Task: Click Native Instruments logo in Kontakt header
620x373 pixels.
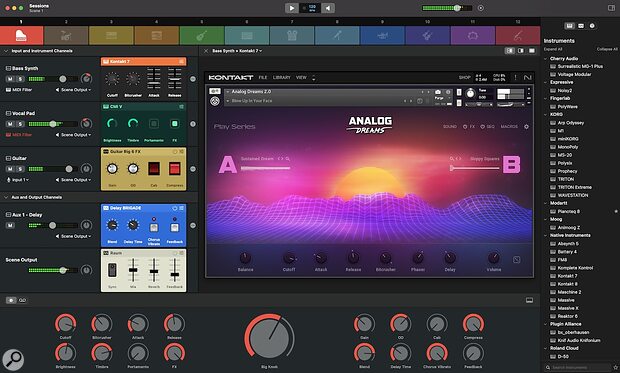Action: click(527, 77)
